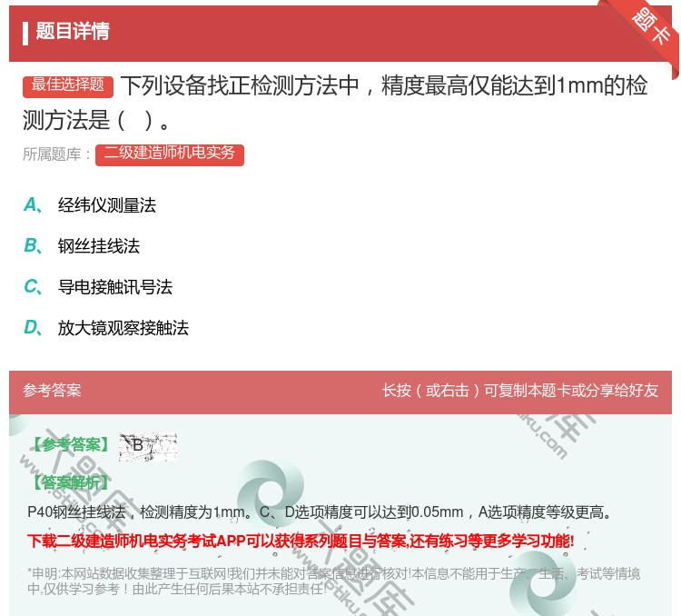Click the 题目详情 header title
This screenshot has height=616, width=681.
(x=72, y=31)
